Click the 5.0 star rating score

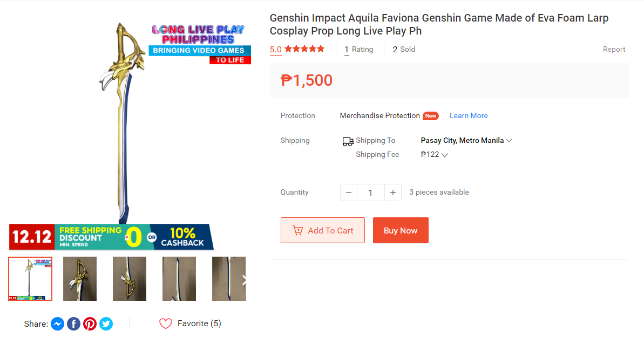pyautogui.click(x=276, y=50)
